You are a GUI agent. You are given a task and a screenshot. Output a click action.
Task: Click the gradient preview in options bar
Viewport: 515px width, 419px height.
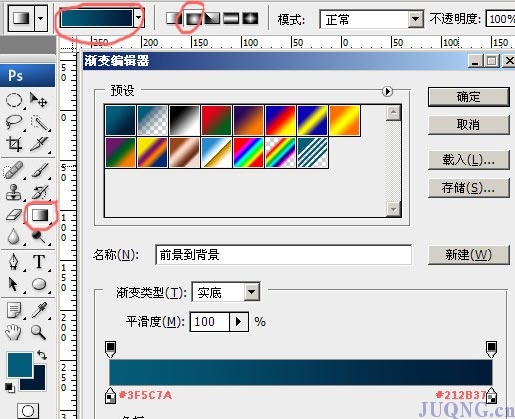(x=97, y=18)
